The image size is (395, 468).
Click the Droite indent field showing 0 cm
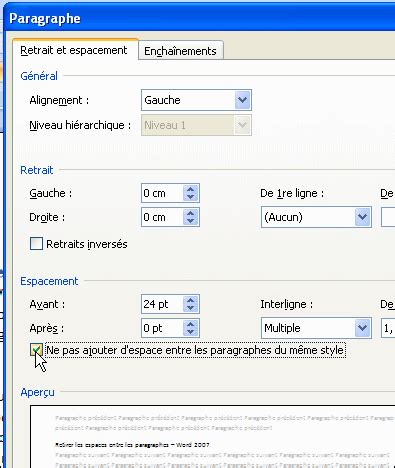pyautogui.click(x=162, y=217)
